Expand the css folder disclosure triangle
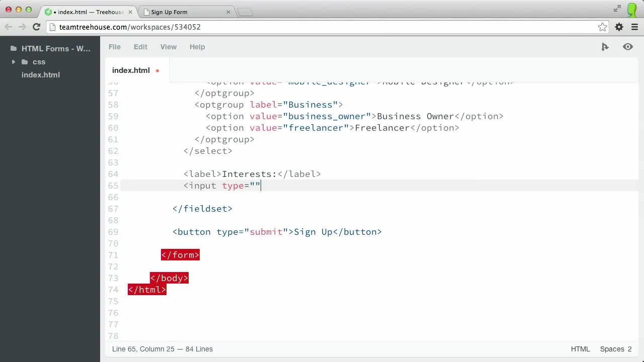The width and height of the screenshot is (644, 362). pos(13,62)
